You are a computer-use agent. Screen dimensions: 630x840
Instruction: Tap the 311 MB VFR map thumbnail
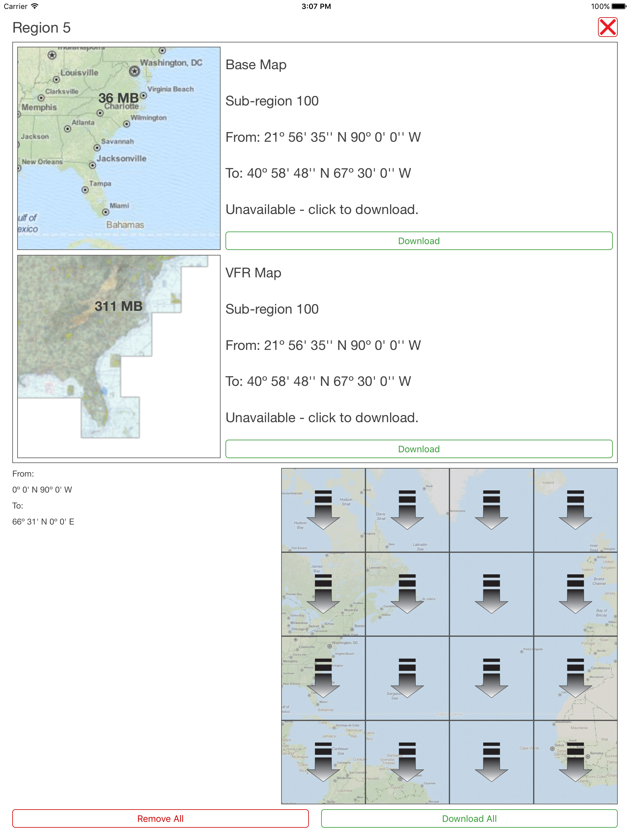pyautogui.click(x=118, y=356)
